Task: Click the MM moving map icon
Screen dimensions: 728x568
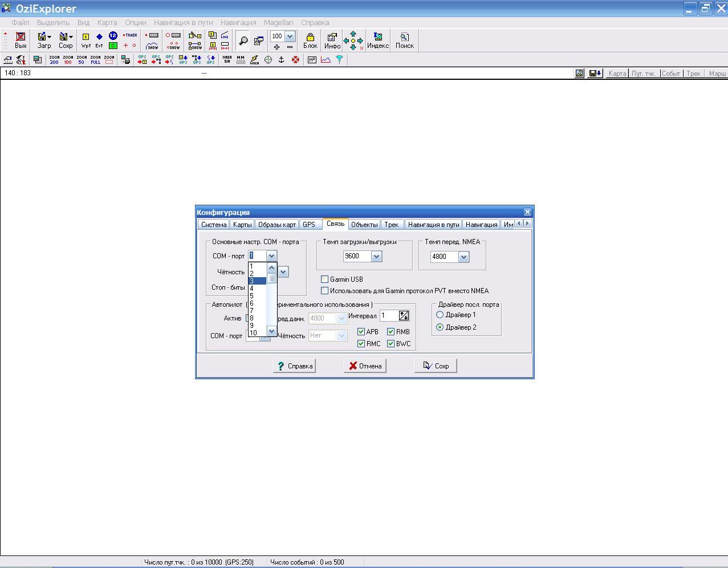Action: pyautogui.click(x=241, y=59)
